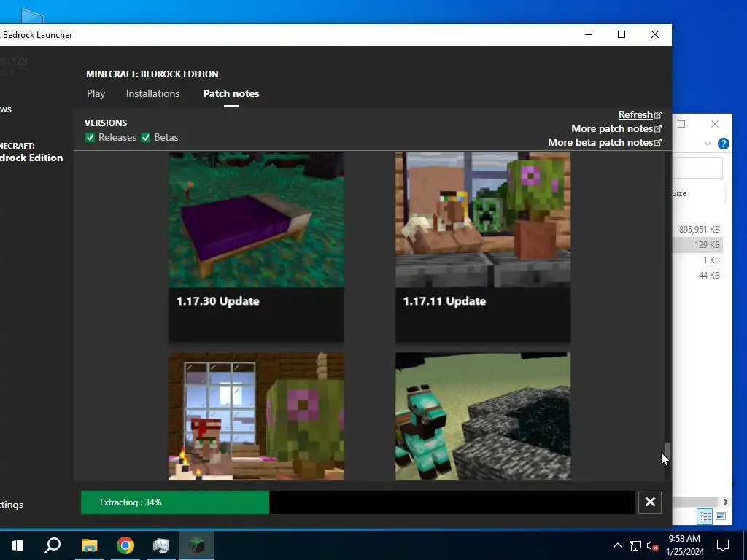Select Bedrock Edition in the launcher sidebar

click(x=31, y=152)
